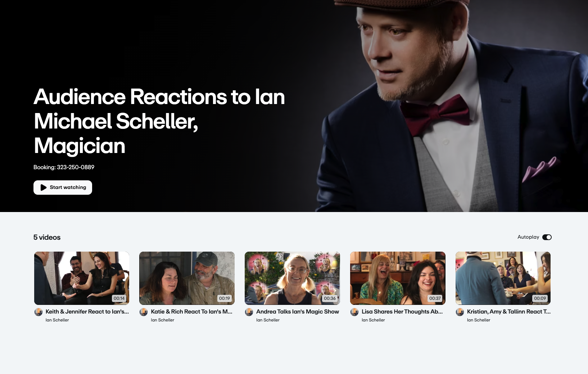Click avatar icon beside Kristian, Amy & Tallinn video
Image resolution: width=588 pixels, height=374 pixels.
(460, 312)
